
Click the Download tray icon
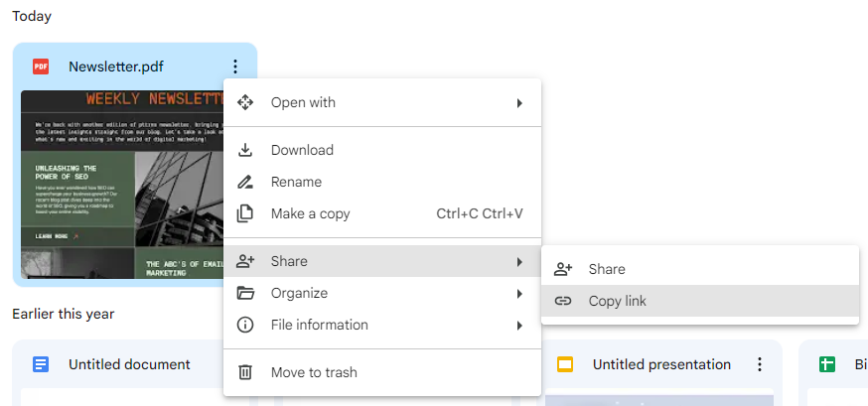pos(245,150)
